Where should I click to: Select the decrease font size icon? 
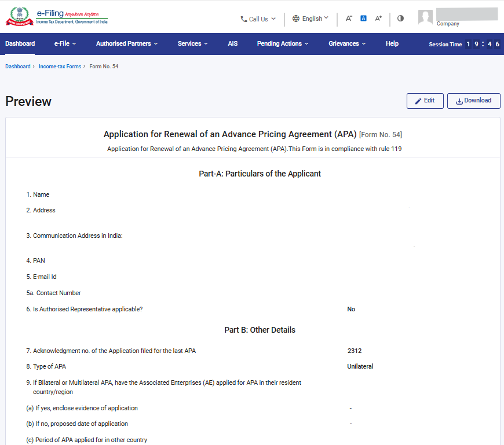349,18
